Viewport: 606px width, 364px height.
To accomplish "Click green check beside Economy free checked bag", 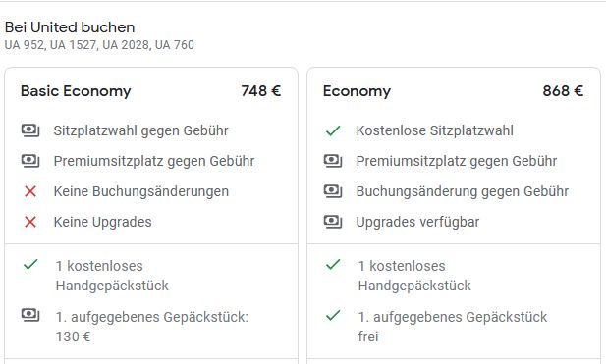I will coord(333,315).
